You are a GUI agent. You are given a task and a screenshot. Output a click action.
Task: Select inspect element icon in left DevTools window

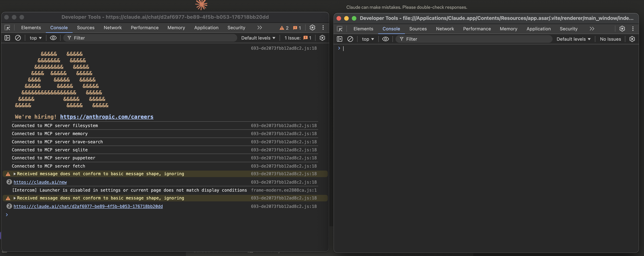pos(7,28)
